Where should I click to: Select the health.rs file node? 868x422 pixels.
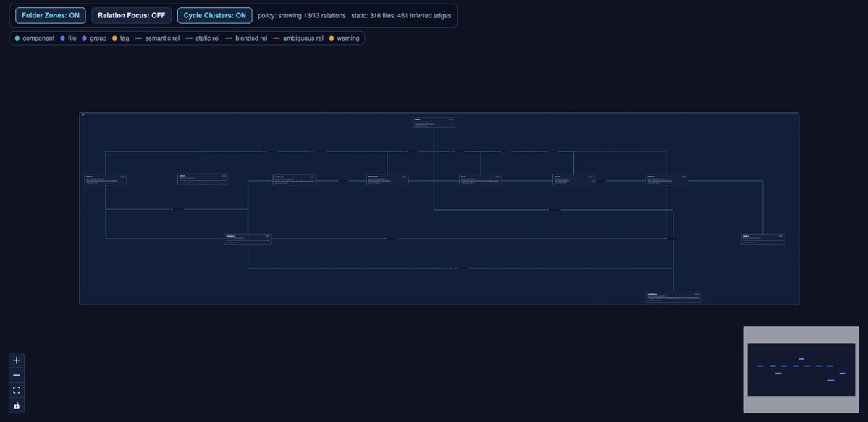(763, 239)
